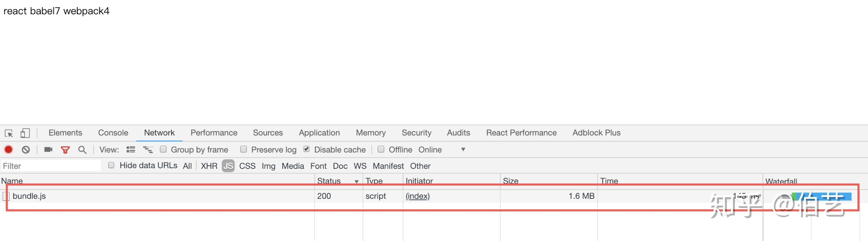Open the (index) initiator link
This screenshot has width=868, height=241.
point(417,196)
